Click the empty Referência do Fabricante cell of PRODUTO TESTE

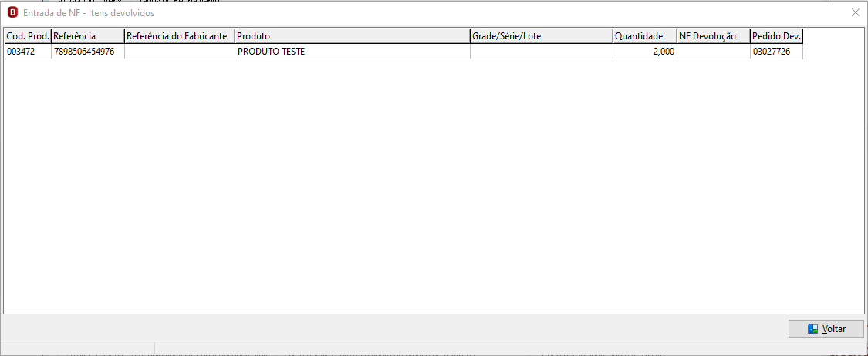180,52
